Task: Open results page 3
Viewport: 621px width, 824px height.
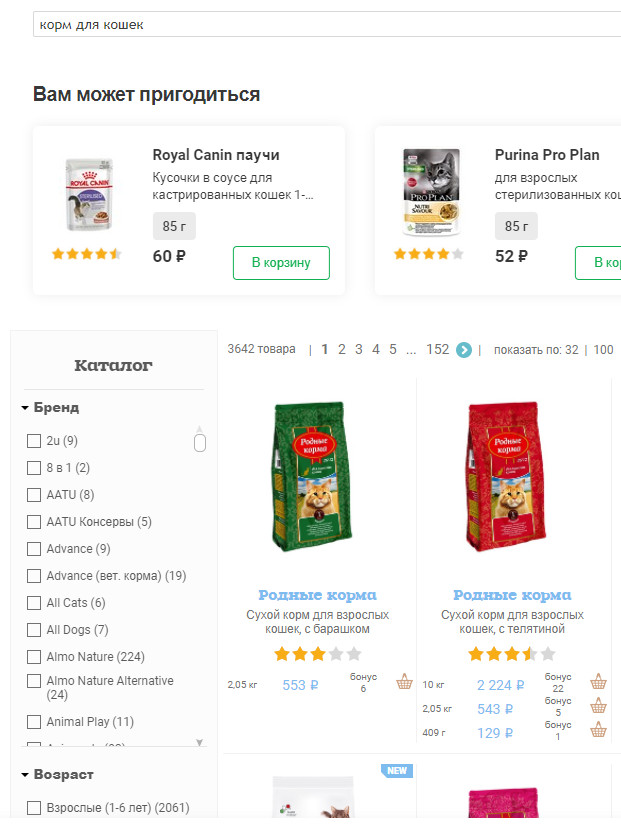Action: coord(359,350)
